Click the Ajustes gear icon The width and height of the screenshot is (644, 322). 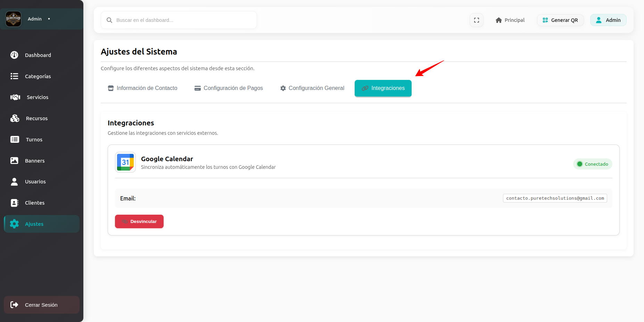coord(14,224)
